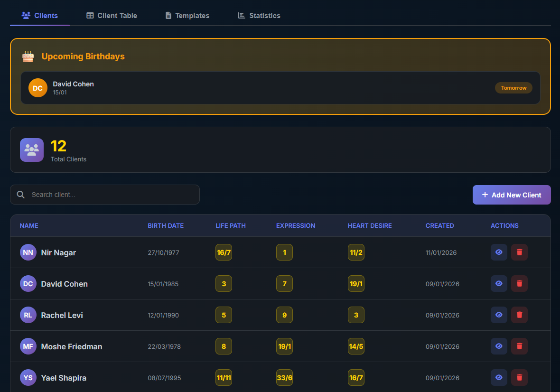
Task: Delete David Cohen using the trash icon
Action: click(519, 284)
